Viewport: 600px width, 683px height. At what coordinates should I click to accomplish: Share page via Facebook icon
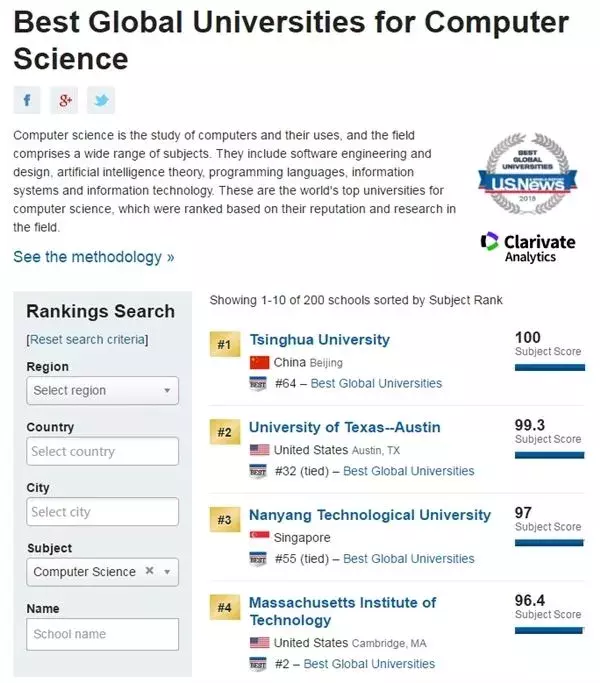point(26,100)
